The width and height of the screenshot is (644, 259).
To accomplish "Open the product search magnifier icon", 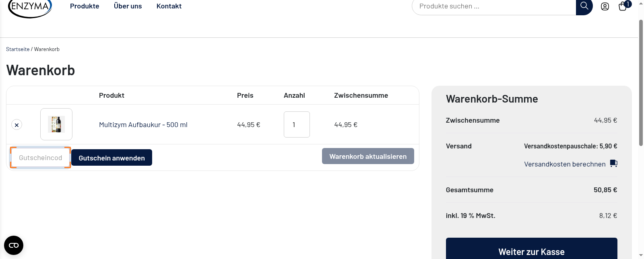I will click(x=584, y=6).
